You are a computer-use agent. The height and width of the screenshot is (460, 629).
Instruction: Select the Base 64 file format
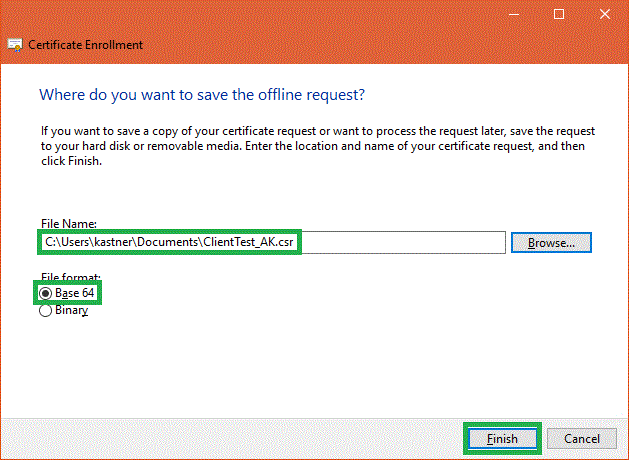pos(46,293)
